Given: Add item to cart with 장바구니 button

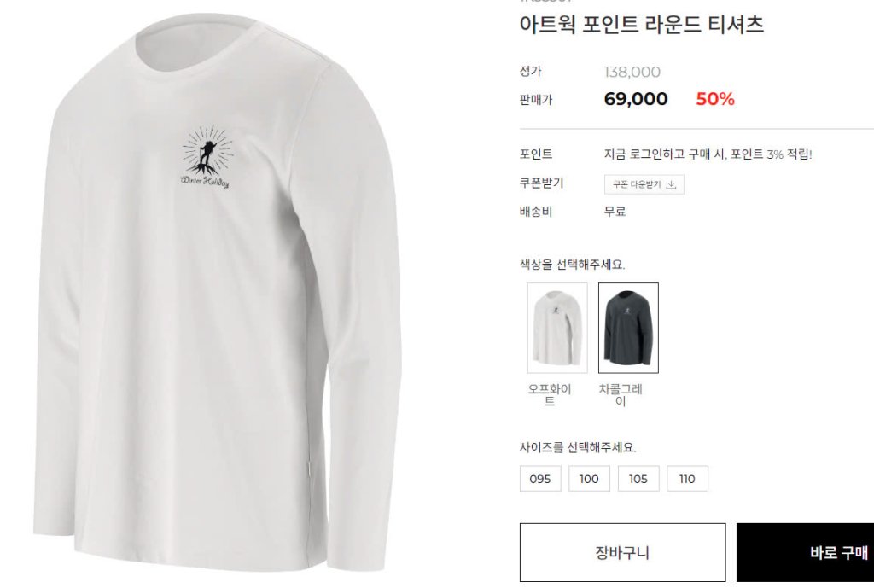Looking at the screenshot, I should coord(622,552).
